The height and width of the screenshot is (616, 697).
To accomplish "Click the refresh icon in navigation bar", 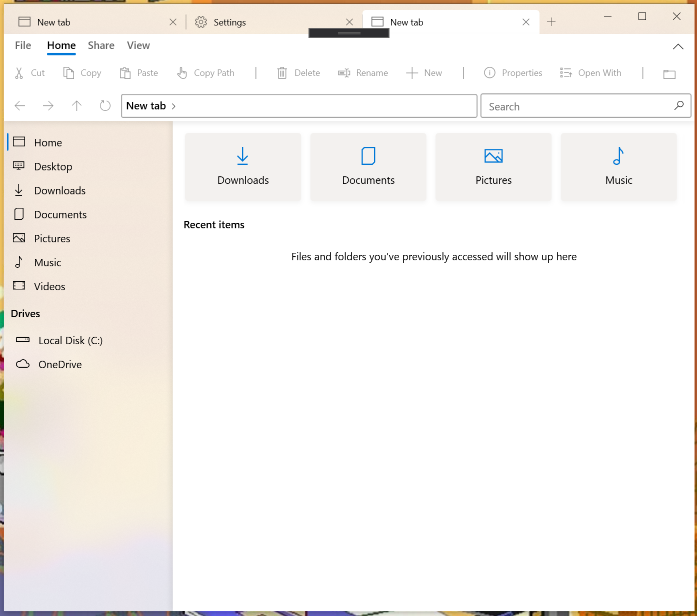I will point(104,105).
